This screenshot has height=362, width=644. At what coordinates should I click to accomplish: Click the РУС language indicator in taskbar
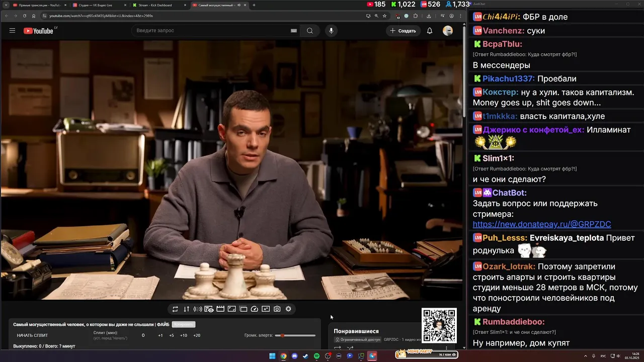click(603, 356)
